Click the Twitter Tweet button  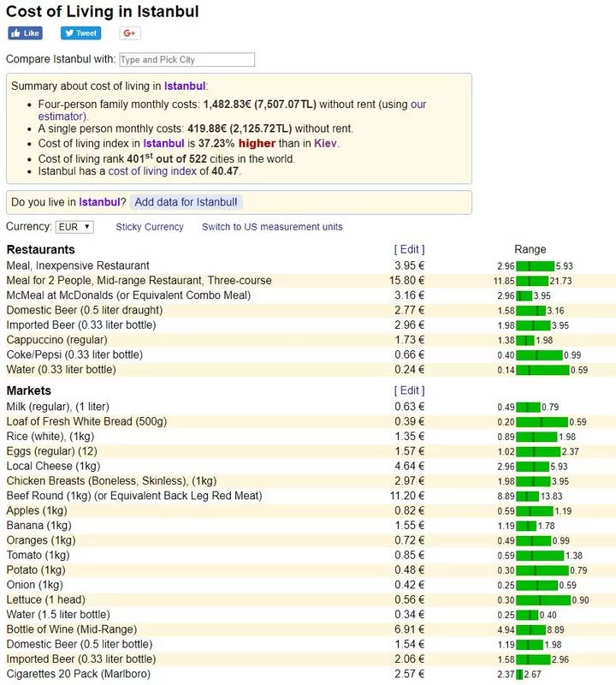coord(80,33)
